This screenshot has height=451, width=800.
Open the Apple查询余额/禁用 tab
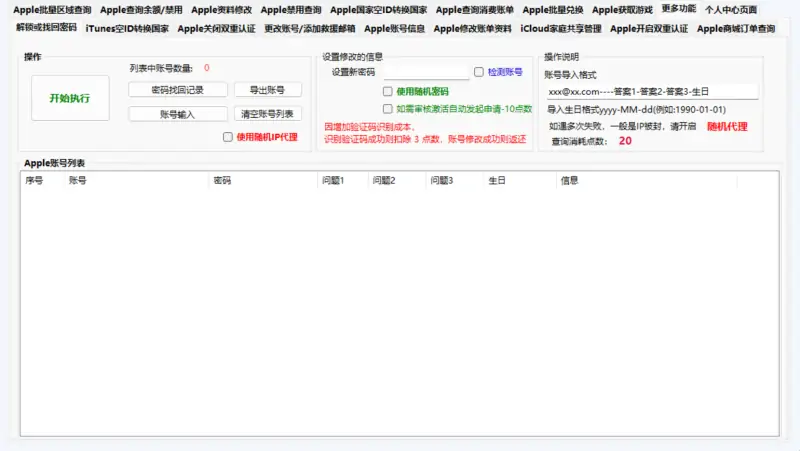pyautogui.click(x=141, y=9)
